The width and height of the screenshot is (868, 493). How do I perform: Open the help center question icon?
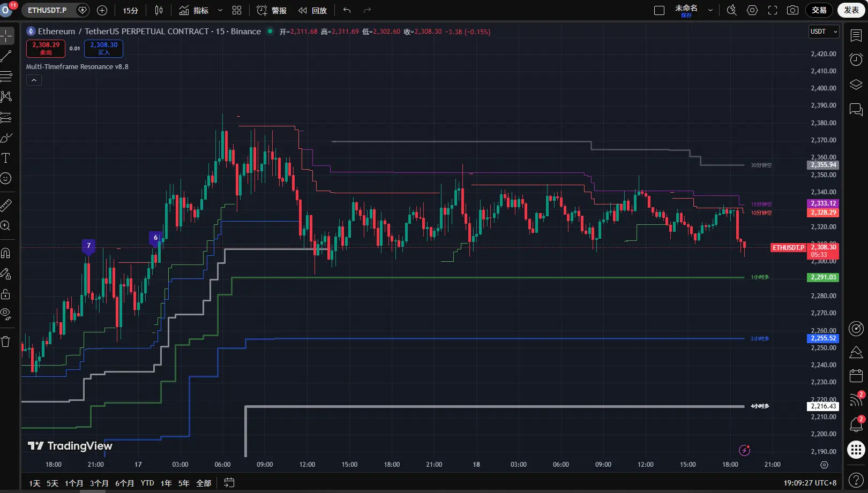pyautogui.click(x=856, y=480)
